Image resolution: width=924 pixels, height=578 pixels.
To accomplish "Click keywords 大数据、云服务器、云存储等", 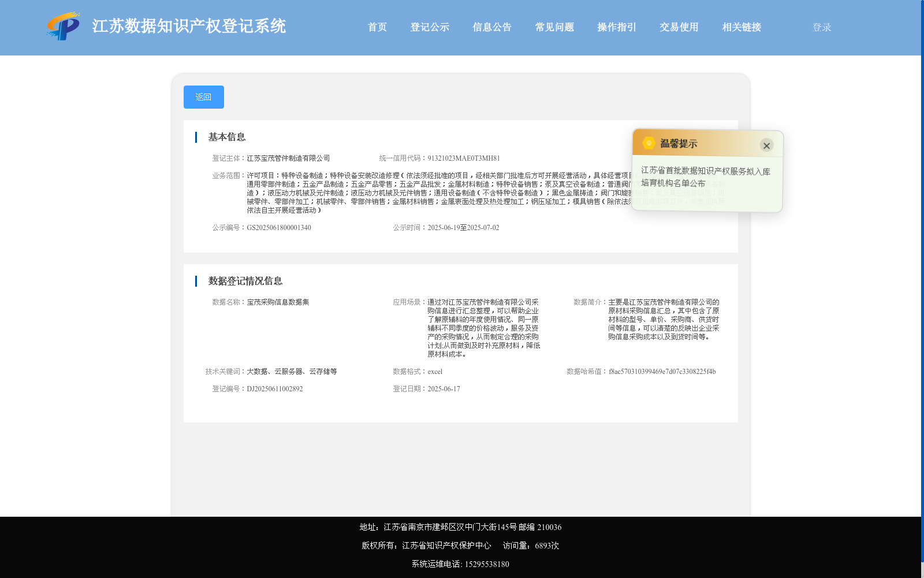I will [292, 372].
